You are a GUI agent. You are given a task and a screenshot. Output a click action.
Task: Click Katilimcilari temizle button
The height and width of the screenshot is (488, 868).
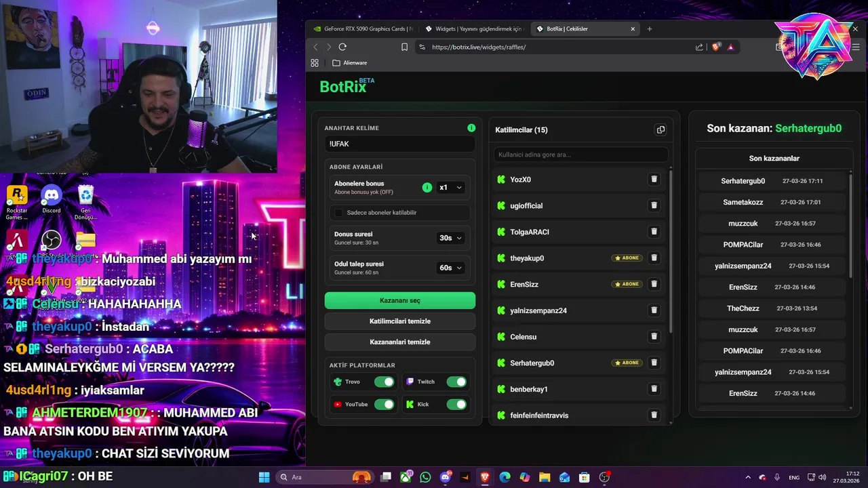pos(400,321)
